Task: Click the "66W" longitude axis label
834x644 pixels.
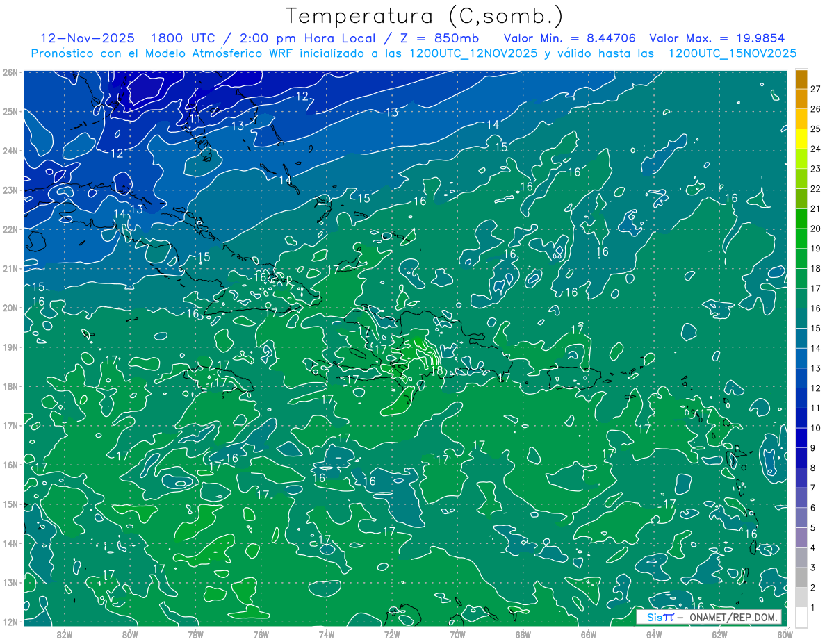Action: (589, 634)
